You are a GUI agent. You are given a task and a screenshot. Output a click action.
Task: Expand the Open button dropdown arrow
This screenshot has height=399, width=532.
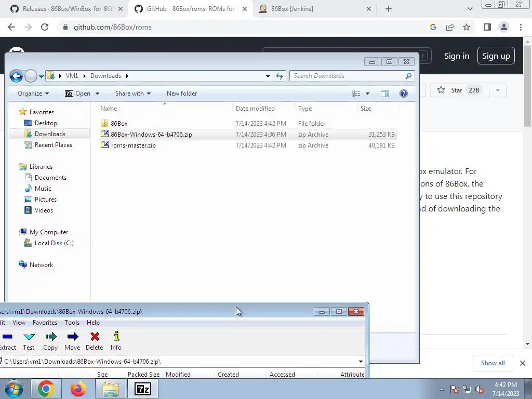(x=97, y=94)
